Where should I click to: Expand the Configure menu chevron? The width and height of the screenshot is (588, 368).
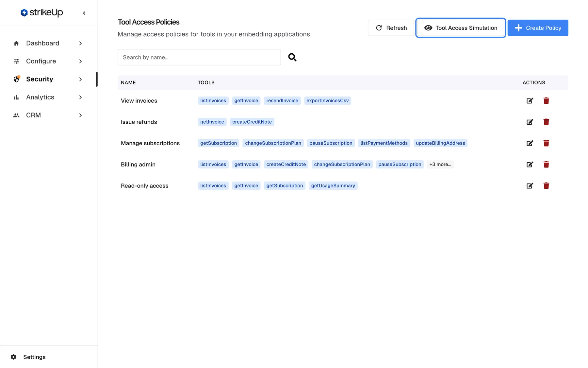click(x=80, y=61)
